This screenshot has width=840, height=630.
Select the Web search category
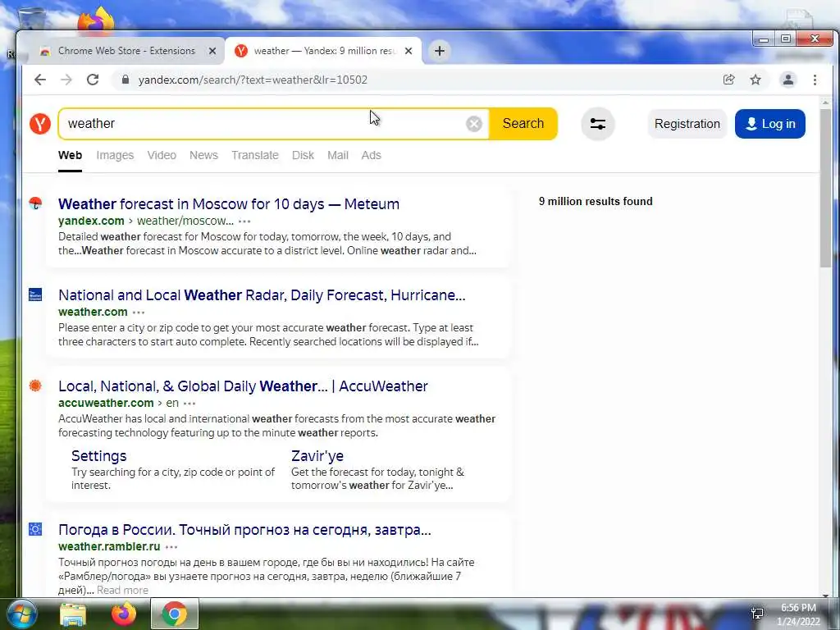[x=71, y=155]
